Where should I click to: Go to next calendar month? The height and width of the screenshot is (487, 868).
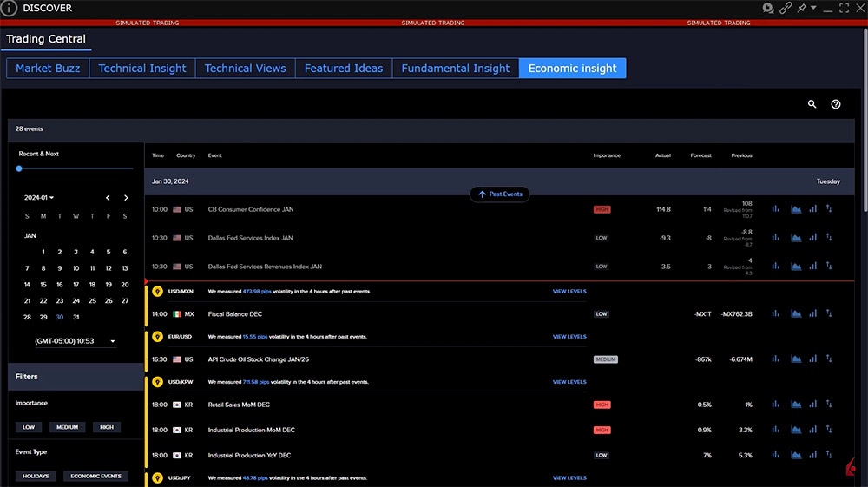point(126,198)
